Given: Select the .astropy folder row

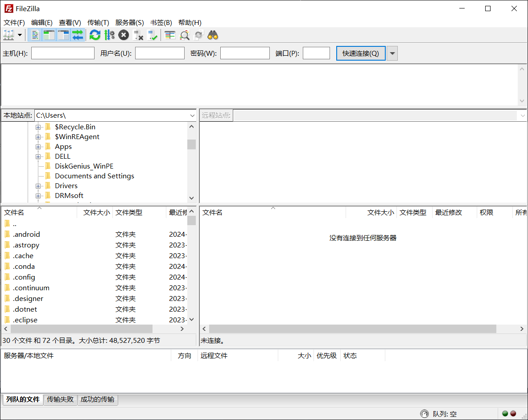Looking at the screenshot, I should point(95,245).
